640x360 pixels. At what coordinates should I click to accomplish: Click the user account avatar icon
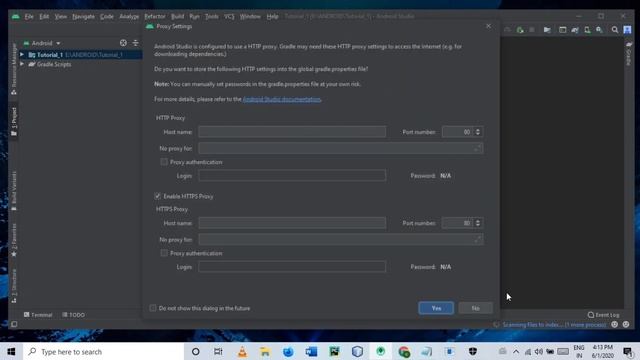click(627, 30)
